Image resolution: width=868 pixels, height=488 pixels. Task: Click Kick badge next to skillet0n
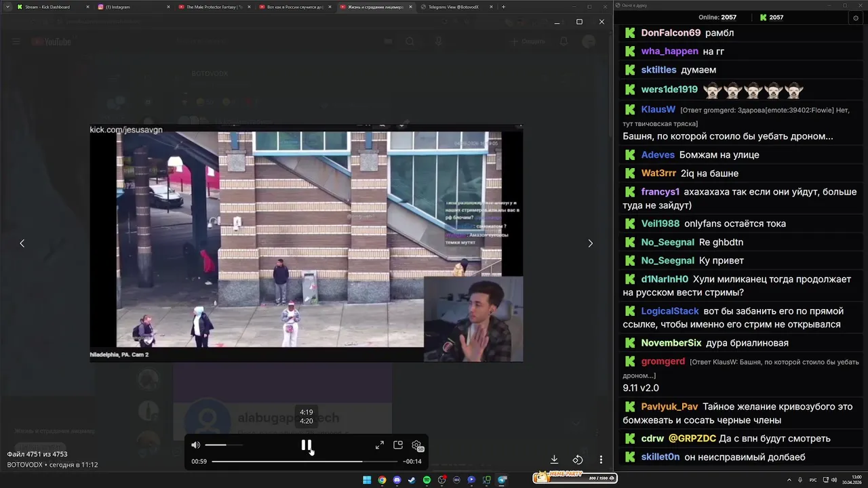click(x=630, y=457)
